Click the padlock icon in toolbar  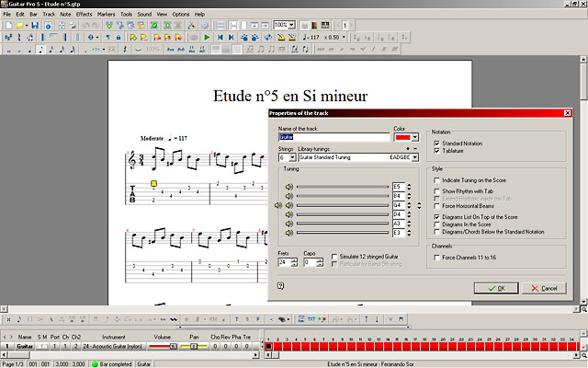[x=119, y=37]
